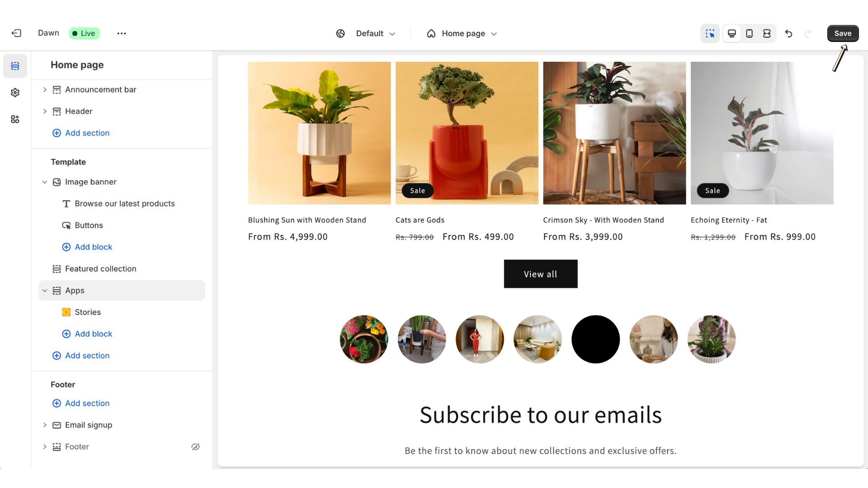
Task: Collapse the Apps section
Action: (43, 290)
